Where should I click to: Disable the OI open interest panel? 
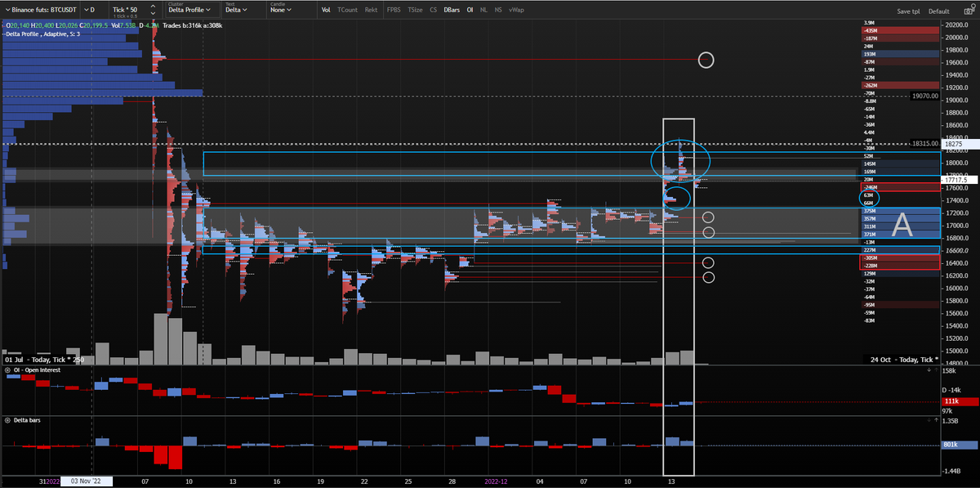pyautogui.click(x=470, y=11)
